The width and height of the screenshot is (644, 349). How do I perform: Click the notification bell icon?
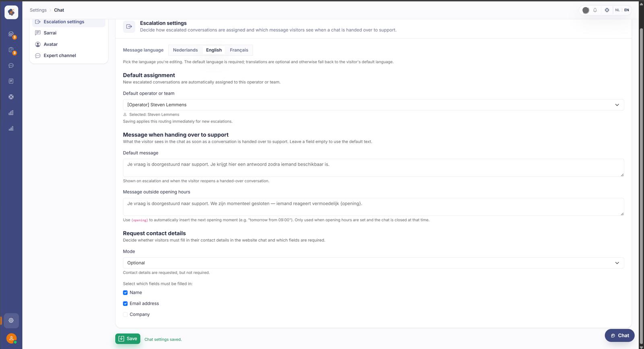(x=595, y=10)
